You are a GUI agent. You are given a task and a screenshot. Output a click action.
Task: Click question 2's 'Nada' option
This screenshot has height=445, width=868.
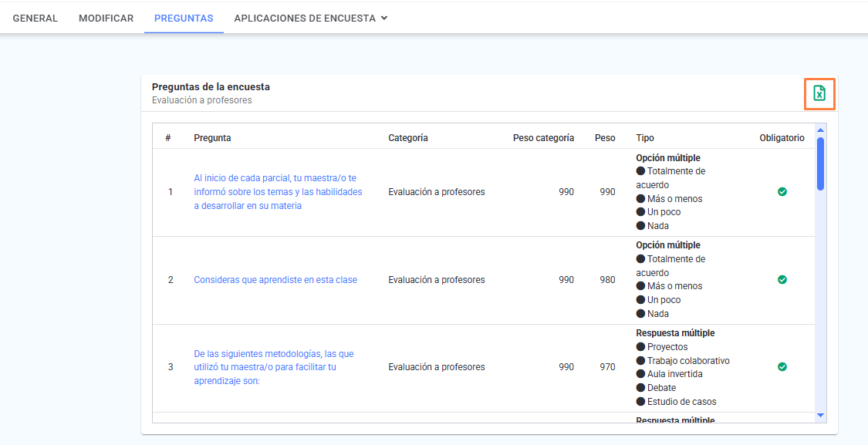[653, 314]
